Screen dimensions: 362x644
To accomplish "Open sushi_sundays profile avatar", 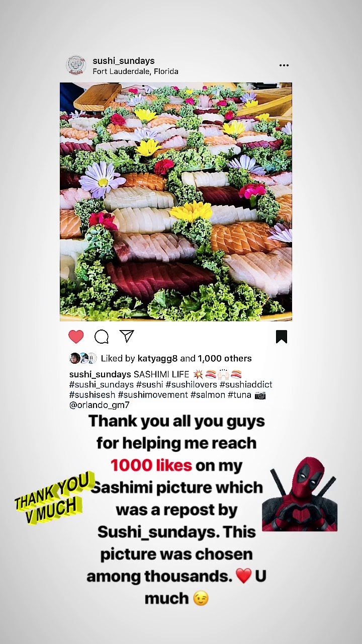I will [x=76, y=65].
